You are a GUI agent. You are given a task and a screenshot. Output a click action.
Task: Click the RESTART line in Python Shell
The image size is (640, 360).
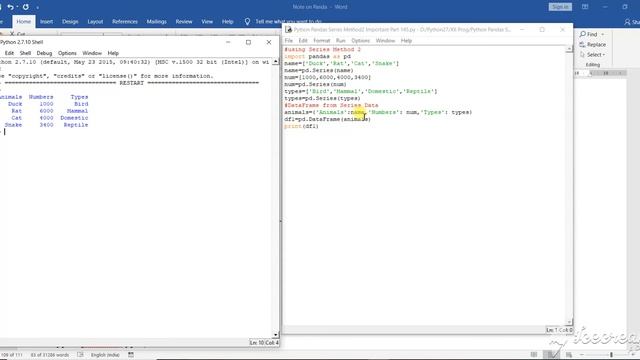pos(131,83)
